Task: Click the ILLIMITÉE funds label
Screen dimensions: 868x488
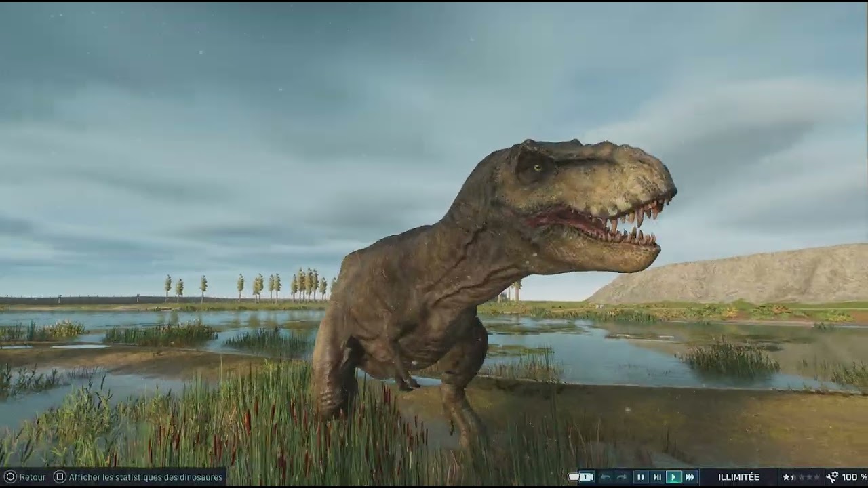Action: click(x=739, y=477)
